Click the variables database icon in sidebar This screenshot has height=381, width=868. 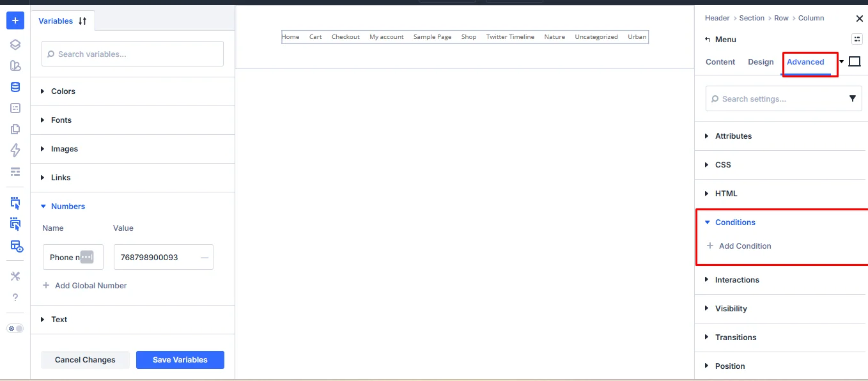[15, 87]
